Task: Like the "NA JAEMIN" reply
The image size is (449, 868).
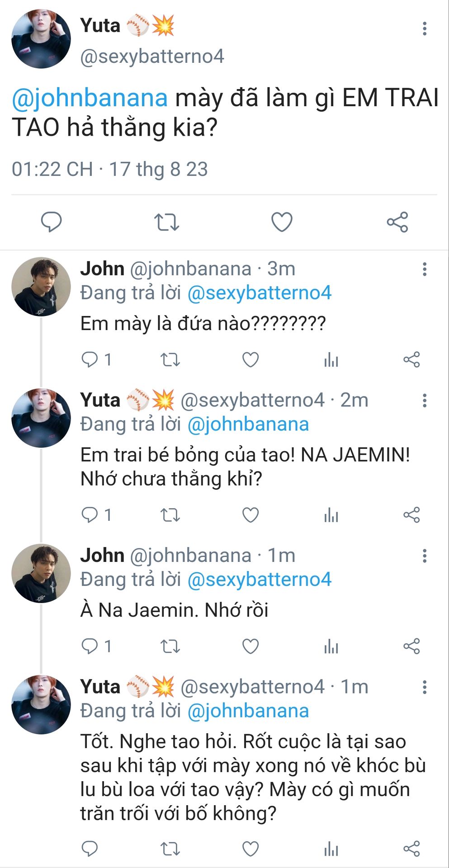Action: coord(250,515)
